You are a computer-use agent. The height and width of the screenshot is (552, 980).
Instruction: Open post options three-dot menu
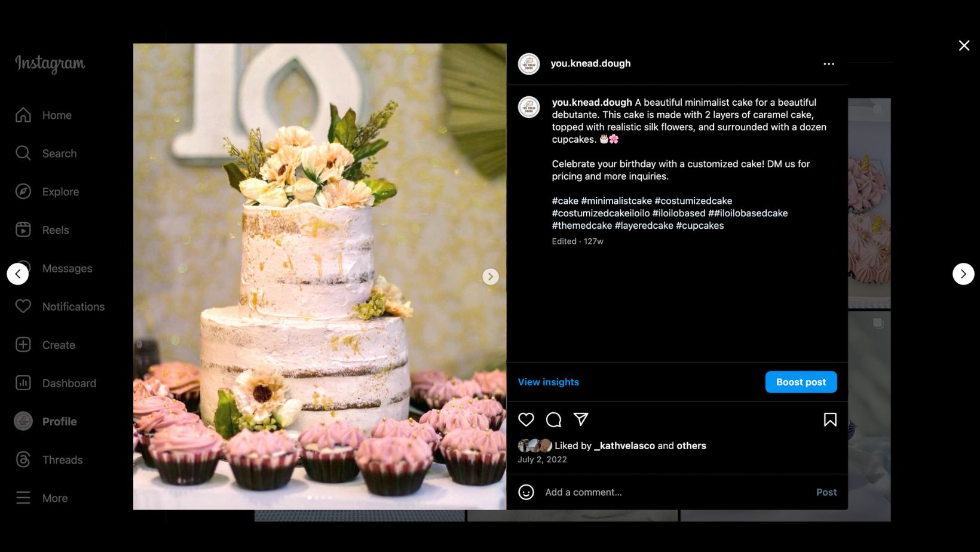(829, 64)
